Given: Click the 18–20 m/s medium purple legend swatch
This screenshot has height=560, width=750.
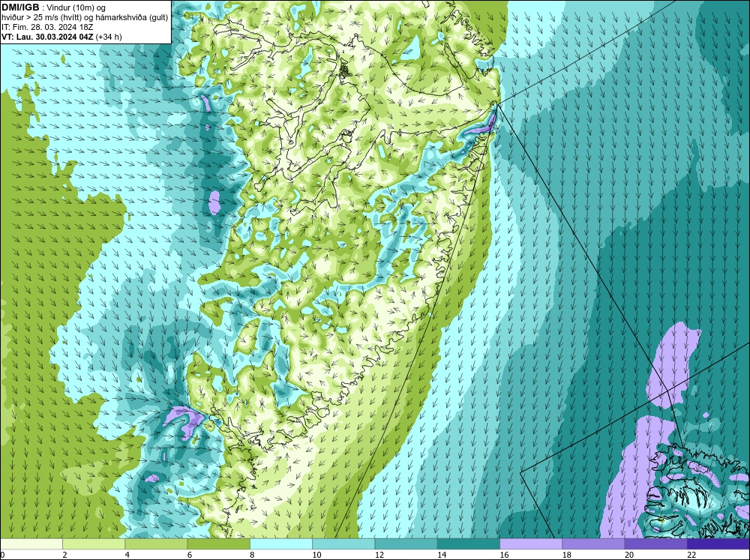Looking at the screenshot, I should [x=593, y=544].
